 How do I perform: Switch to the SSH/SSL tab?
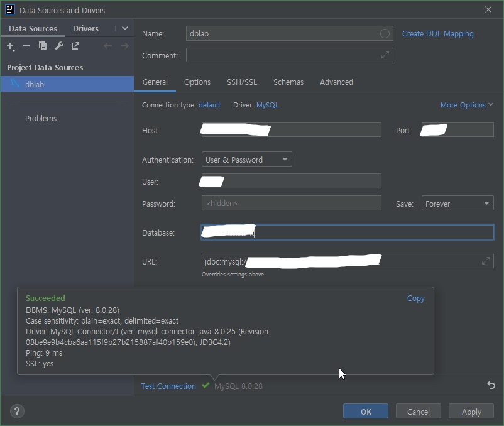241,82
